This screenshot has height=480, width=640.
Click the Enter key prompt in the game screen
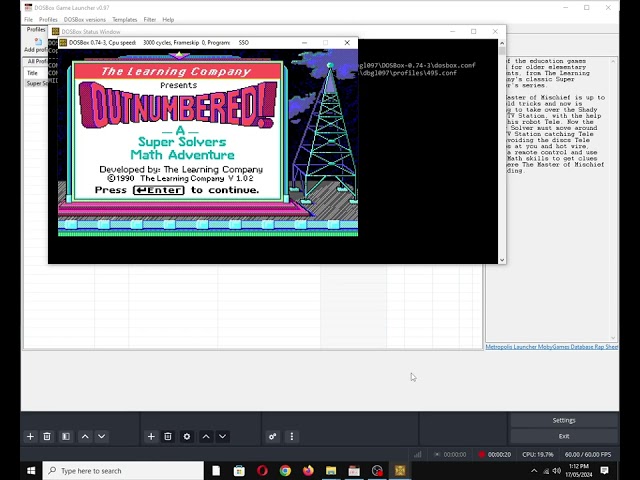(159, 190)
